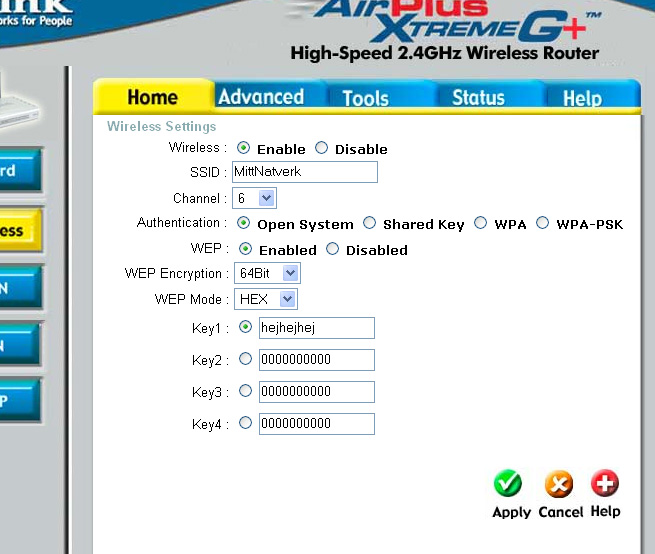Click the SSID input field

[305, 172]
